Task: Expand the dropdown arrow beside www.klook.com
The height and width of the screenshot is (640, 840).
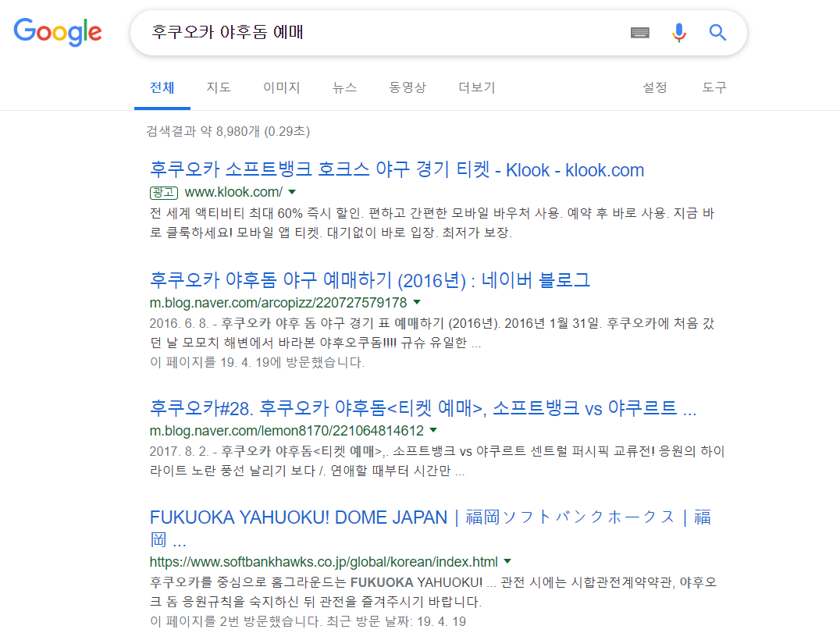Action: [x=292, y=192]
